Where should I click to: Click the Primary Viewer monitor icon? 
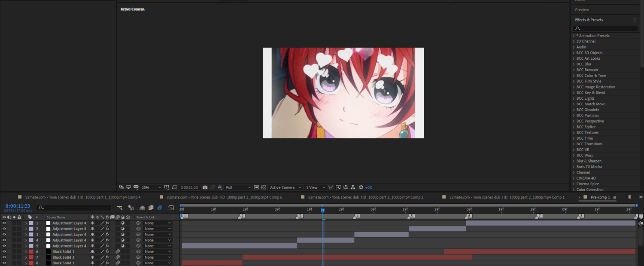(x=128, y=187)
